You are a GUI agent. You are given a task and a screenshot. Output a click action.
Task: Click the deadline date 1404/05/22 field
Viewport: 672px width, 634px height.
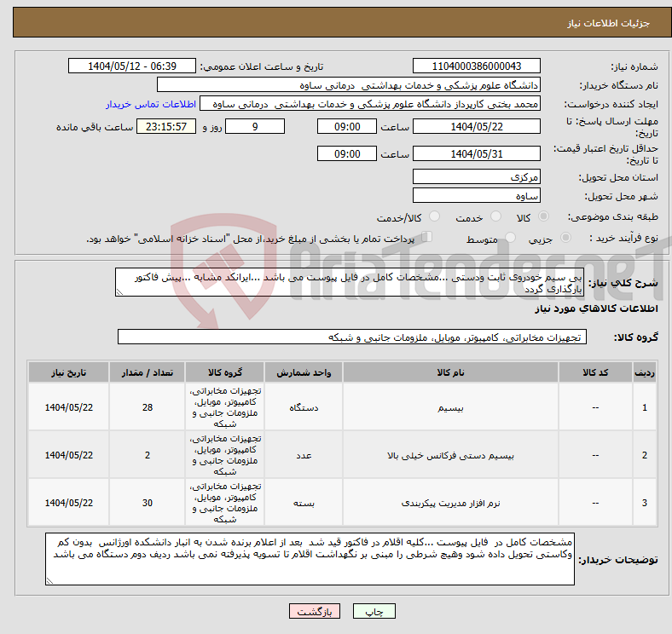[x=476, y=126]
